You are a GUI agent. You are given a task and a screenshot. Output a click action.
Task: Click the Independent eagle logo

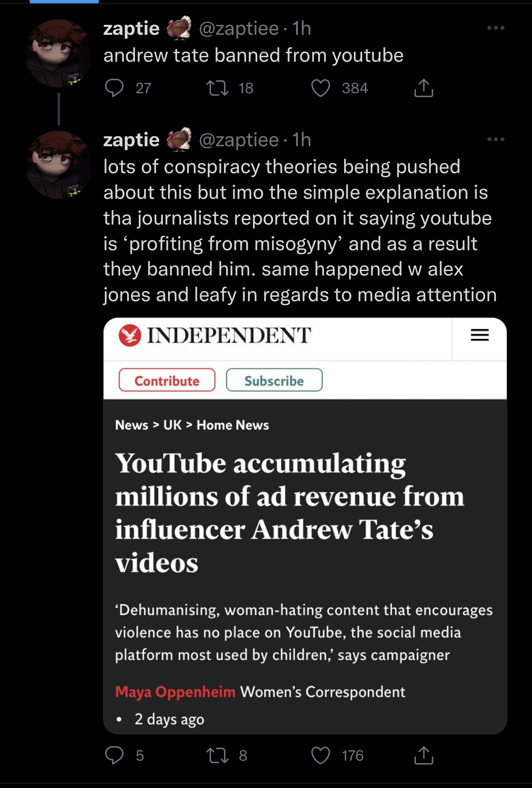[130, 335]
